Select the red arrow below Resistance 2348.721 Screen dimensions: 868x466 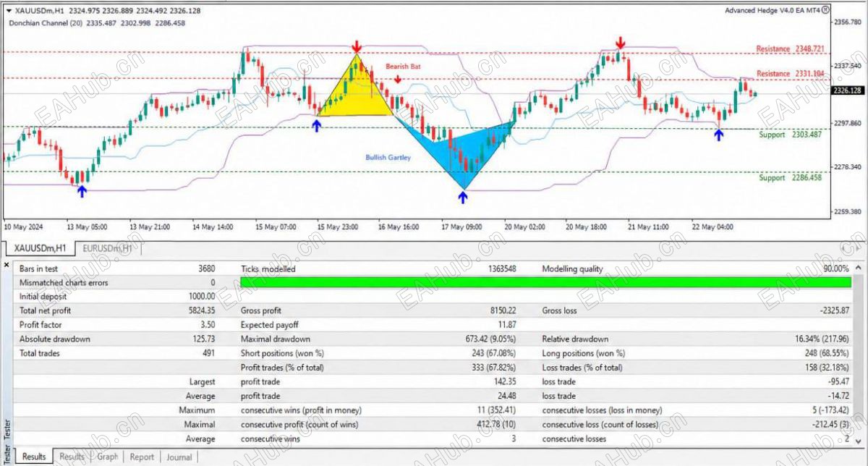coord(620,43)
